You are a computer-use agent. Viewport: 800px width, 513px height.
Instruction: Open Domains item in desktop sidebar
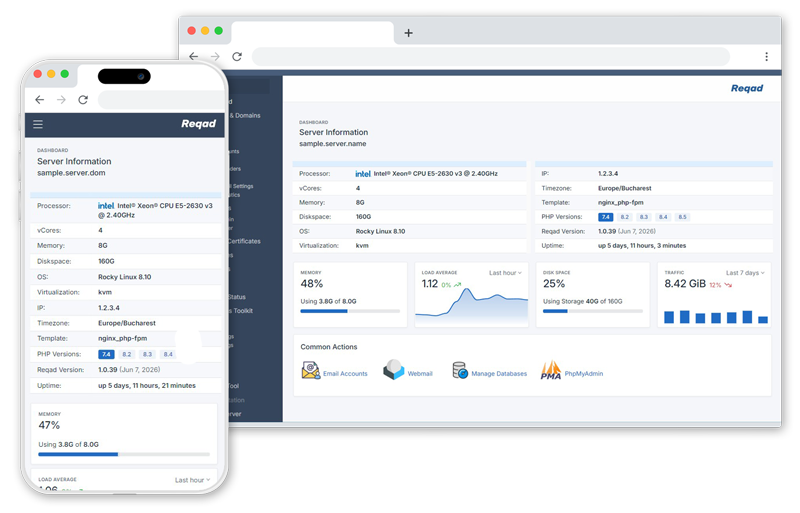247,115
